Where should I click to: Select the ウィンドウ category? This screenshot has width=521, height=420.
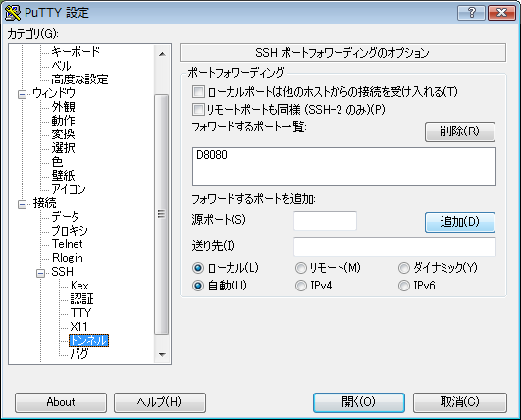tap(54, 93)
